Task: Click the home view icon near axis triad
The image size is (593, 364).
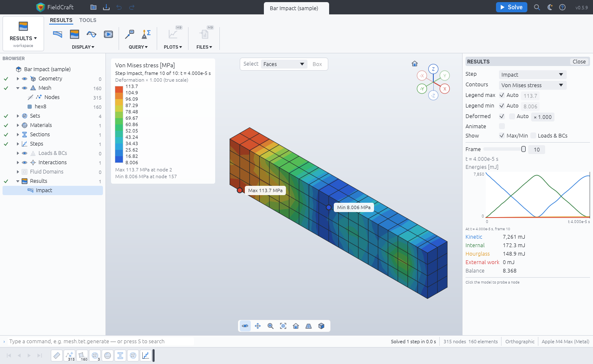Action: (415, 64)
